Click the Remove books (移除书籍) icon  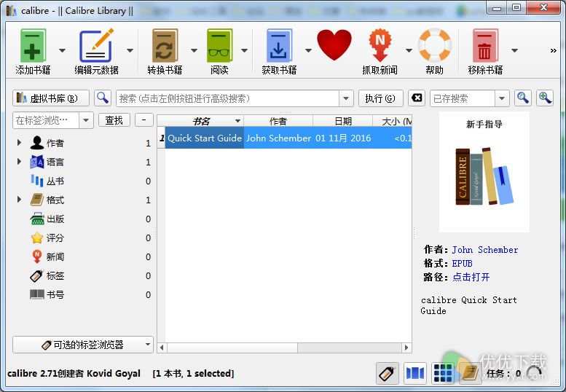tap(485, 46)
